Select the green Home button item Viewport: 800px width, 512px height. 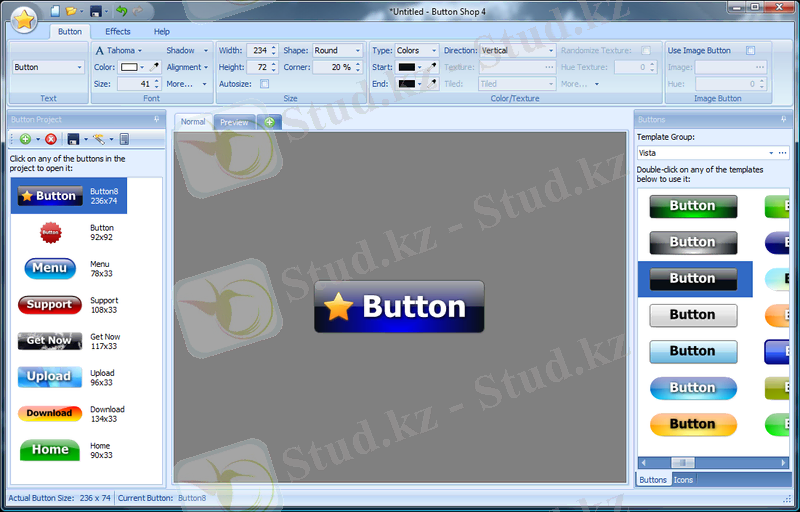pos(69,450)
